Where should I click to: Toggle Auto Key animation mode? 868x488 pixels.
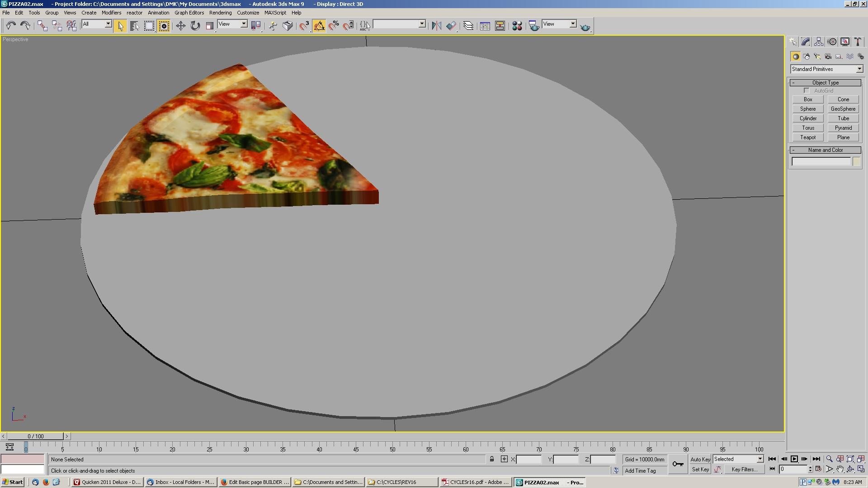click(700, 459)
